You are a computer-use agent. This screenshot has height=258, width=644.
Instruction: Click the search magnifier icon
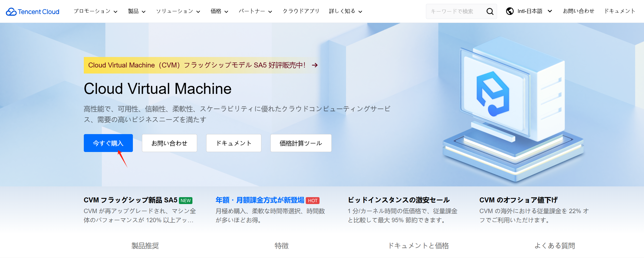point(490,11)
